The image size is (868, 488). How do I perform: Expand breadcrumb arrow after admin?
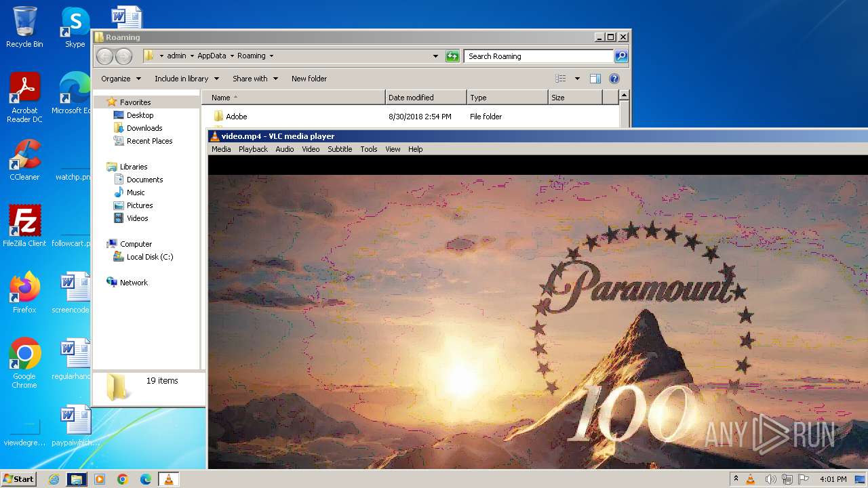192,56
